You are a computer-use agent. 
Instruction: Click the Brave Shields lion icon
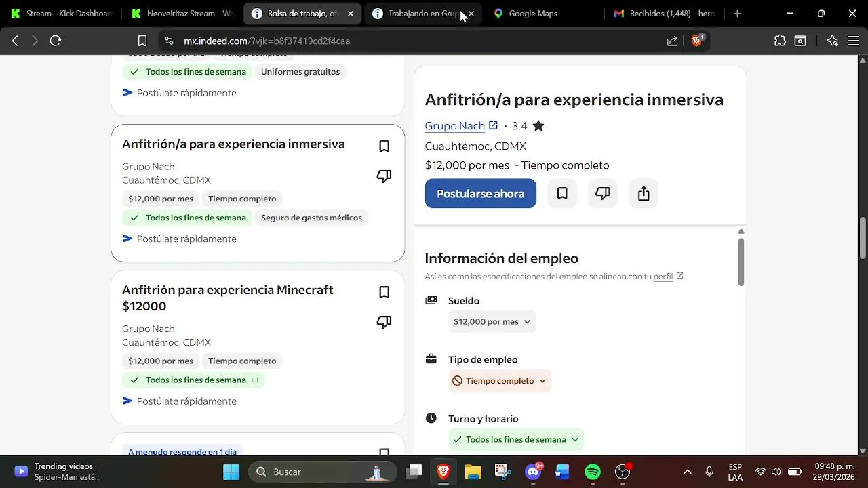click(x=697, y=41)
